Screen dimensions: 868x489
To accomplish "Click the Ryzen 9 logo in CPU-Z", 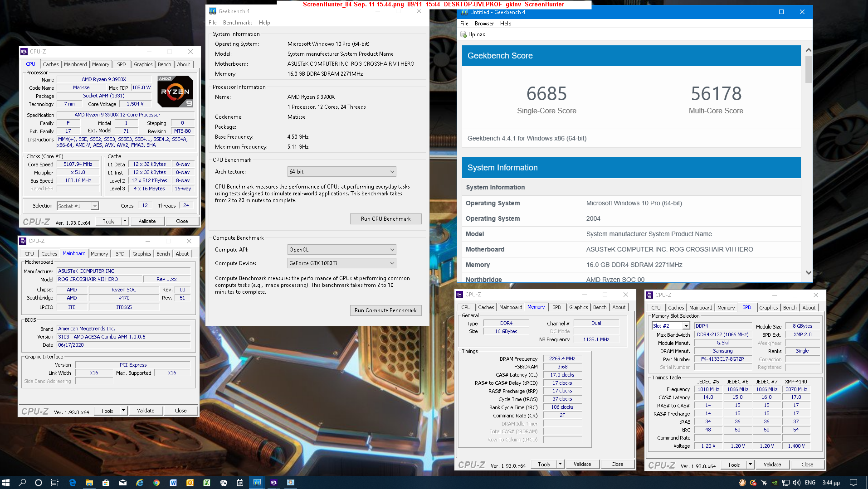I will [176, 92].
